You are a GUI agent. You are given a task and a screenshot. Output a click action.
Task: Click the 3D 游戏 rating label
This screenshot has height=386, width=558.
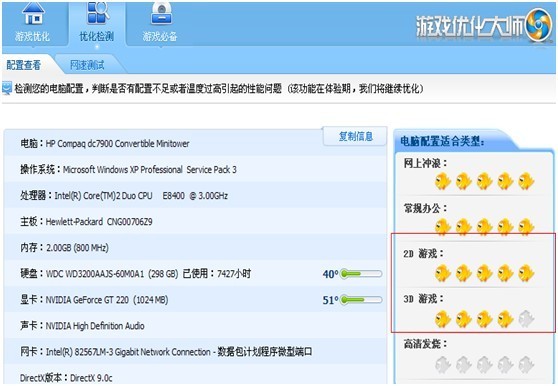[x=423, y=299]
